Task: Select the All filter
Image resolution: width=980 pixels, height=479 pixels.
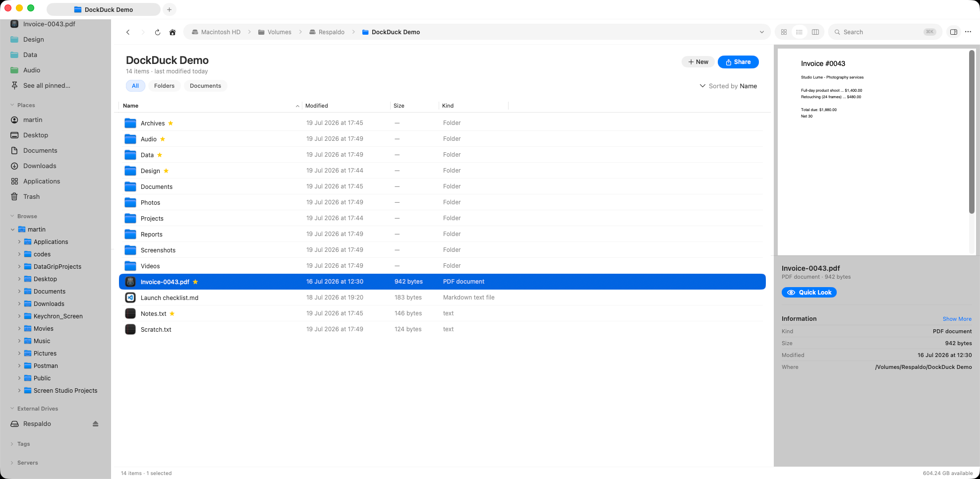Action: click(x=135, y=86)
